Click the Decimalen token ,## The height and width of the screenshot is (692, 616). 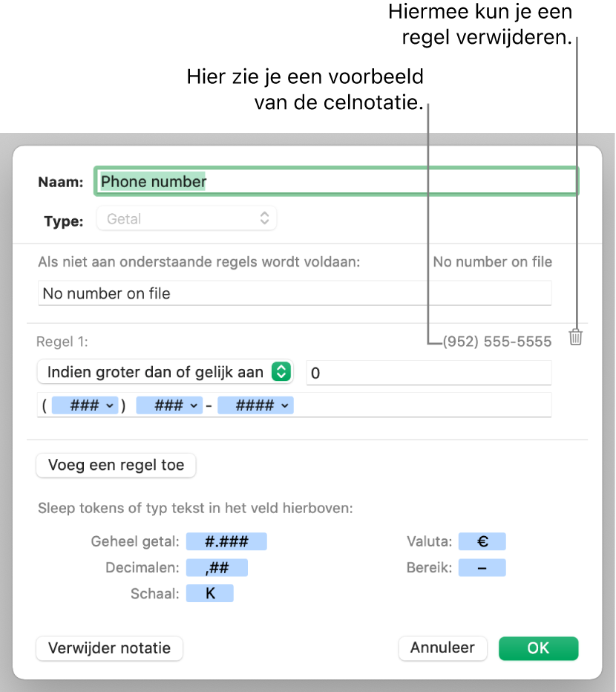[216, 568]
